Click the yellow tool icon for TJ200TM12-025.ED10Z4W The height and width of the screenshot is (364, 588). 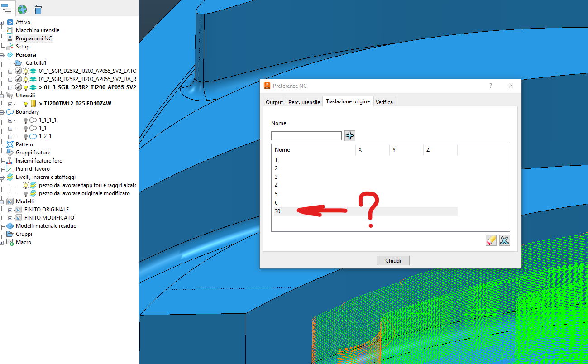(x=33, y=104)
